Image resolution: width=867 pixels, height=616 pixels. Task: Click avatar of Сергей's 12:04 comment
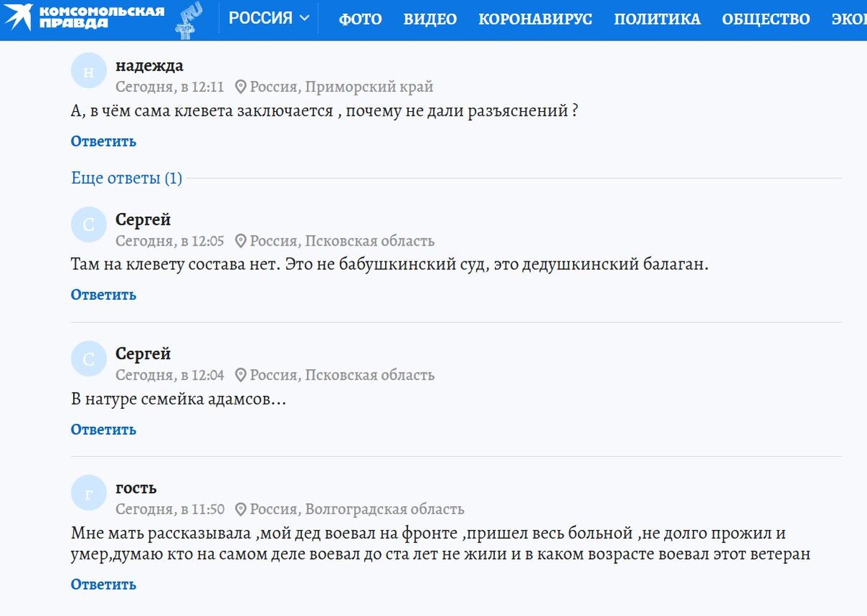89,359
